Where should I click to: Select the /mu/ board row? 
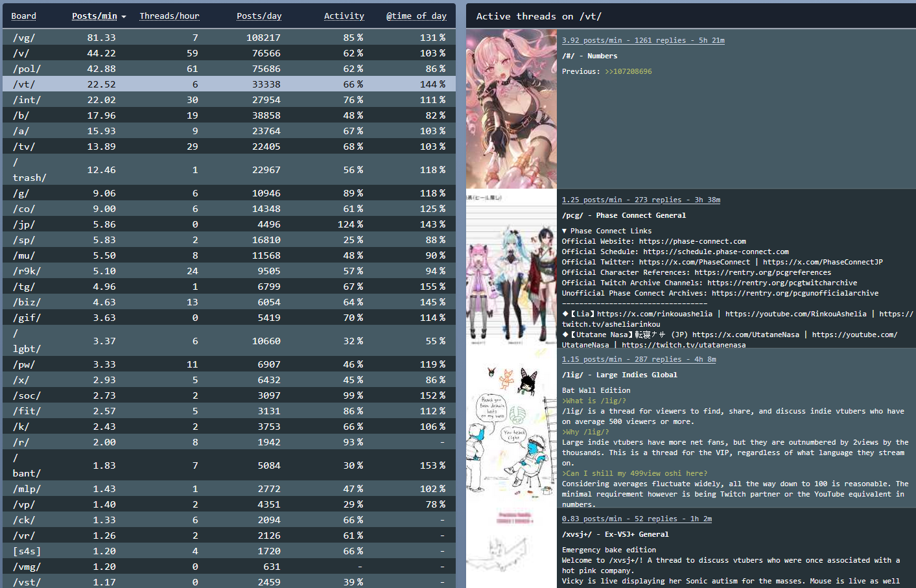coord(229,255)
